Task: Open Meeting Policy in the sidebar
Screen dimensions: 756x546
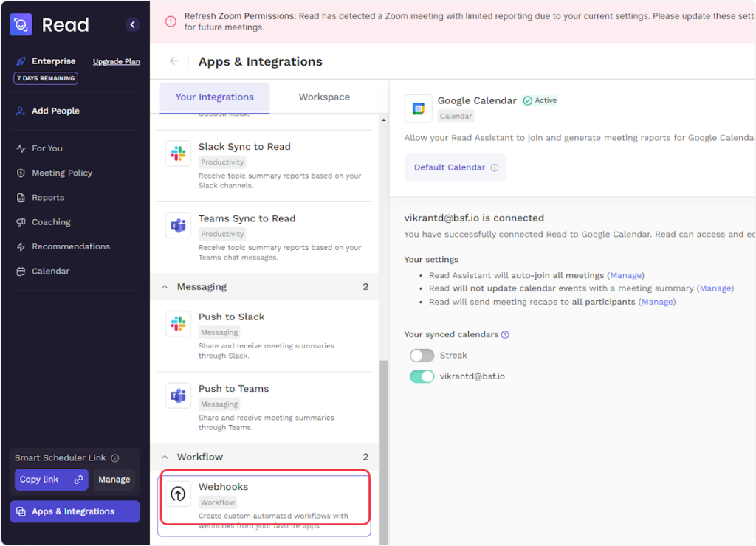Action: pyautogui.click(x=62, y=173)
